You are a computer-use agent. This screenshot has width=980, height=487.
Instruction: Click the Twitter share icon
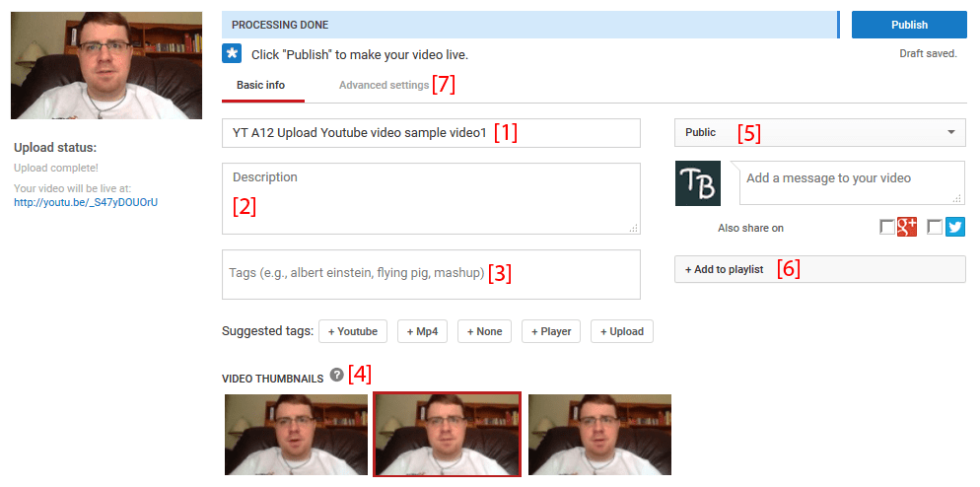pyautogui.click(x=955, y=228)
